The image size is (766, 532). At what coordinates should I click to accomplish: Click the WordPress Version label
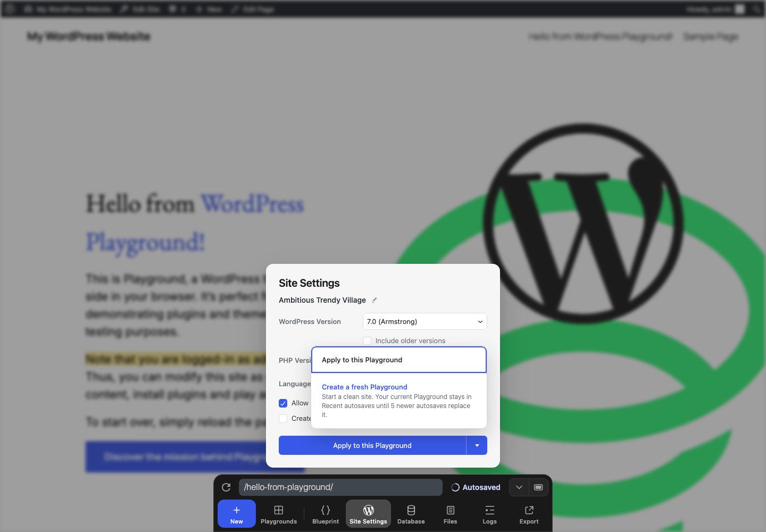click(310, 322)
